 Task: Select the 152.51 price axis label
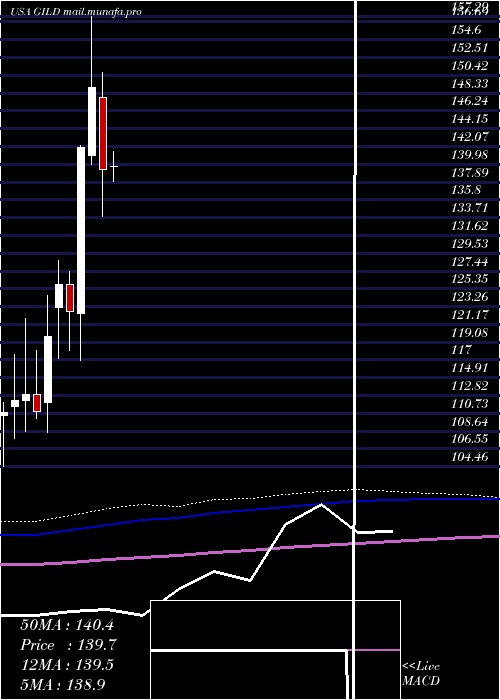(469, 48)
